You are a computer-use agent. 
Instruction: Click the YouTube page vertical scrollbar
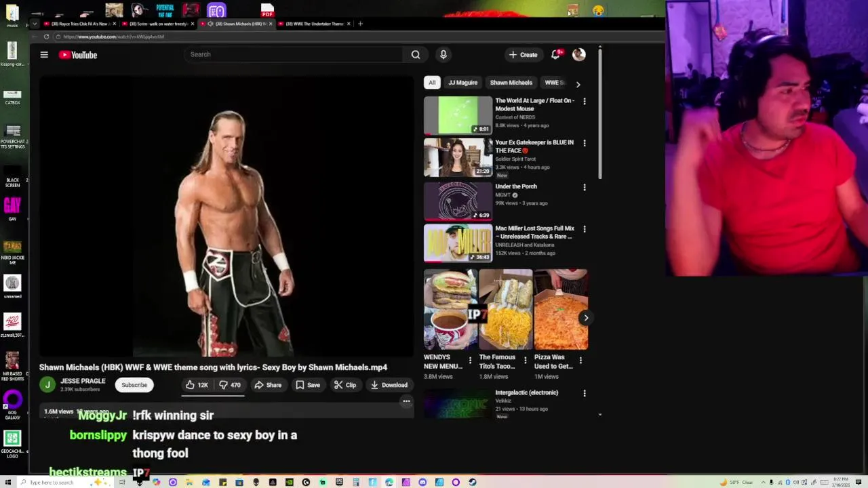[x=600, y=115]
